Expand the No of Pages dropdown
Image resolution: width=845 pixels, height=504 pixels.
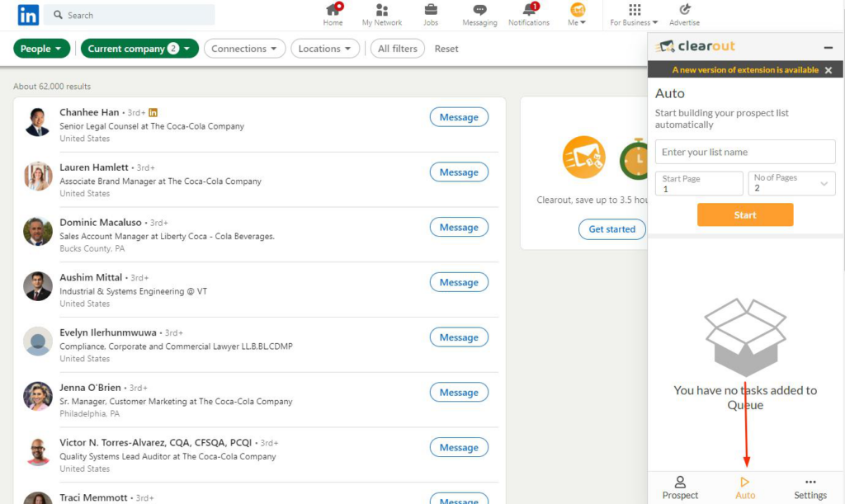pos(791,184)
